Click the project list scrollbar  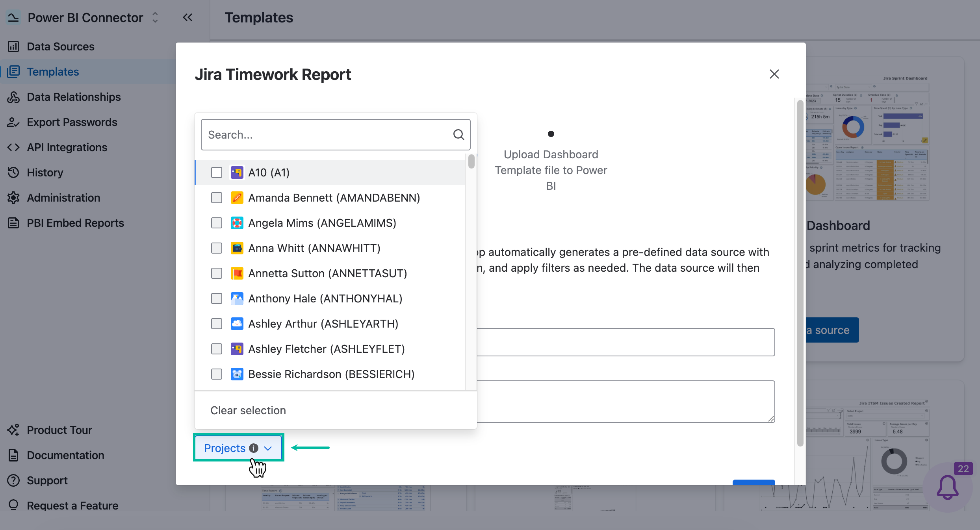[471, 161]
